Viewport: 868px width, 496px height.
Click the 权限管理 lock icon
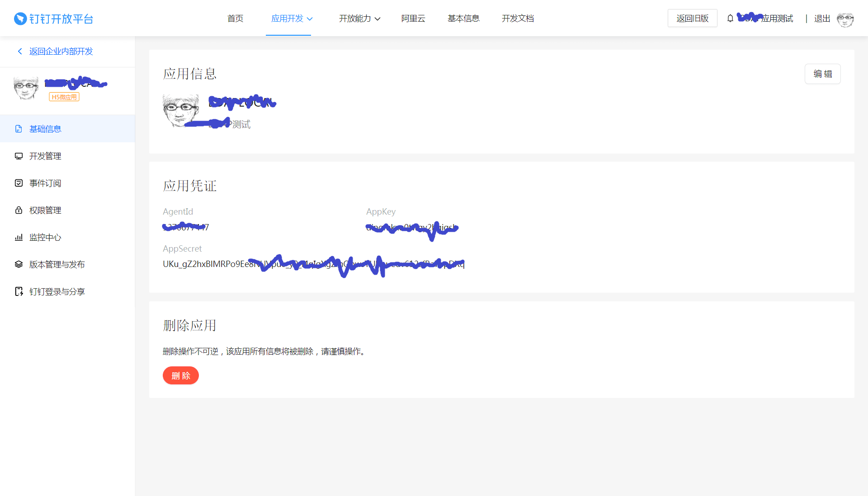(19, 210)
